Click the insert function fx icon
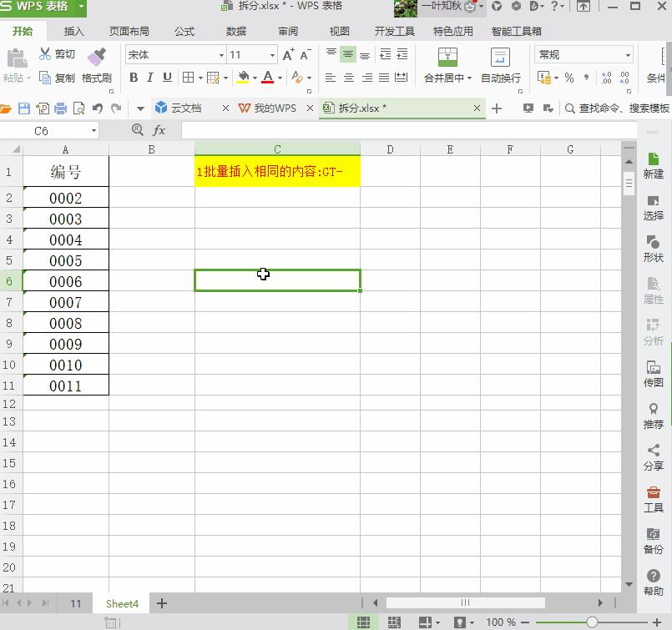The height and width of the screenshot is (630, 672). tap(159, 131)
